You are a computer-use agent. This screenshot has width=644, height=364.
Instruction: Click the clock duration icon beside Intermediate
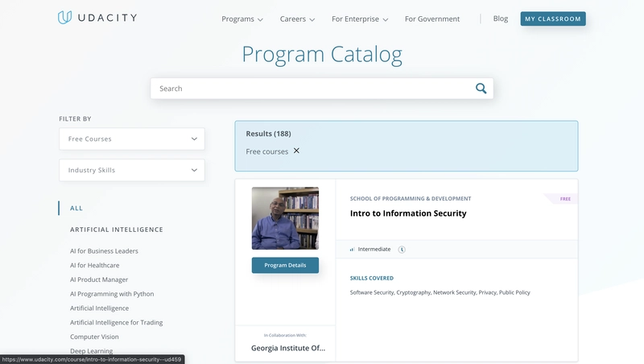coord(402,250)
